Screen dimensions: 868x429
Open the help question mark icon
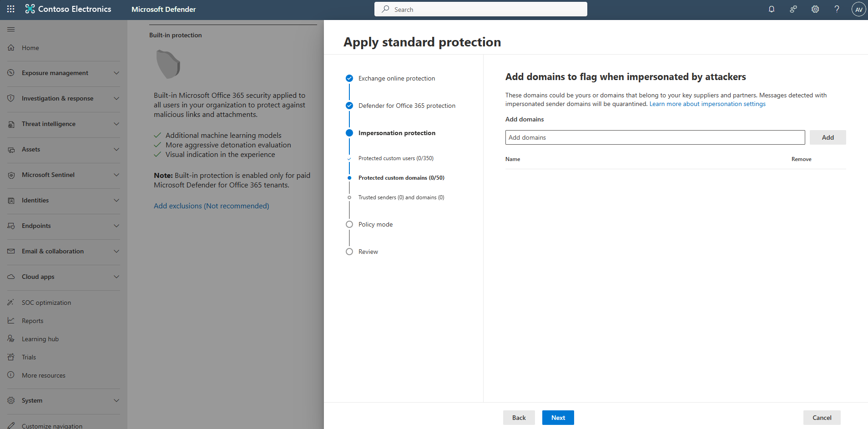coord(837,9)
